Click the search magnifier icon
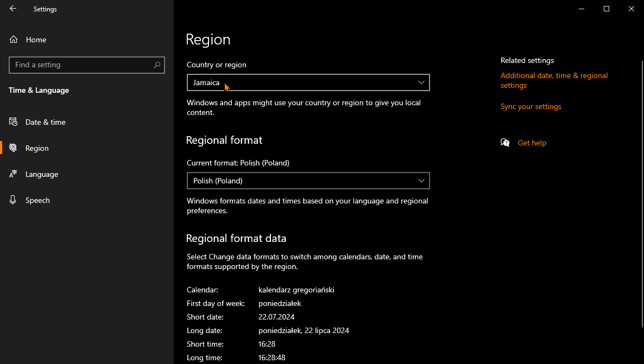The height and width of the screenshot is (364, 644). [x=157, y=65]
